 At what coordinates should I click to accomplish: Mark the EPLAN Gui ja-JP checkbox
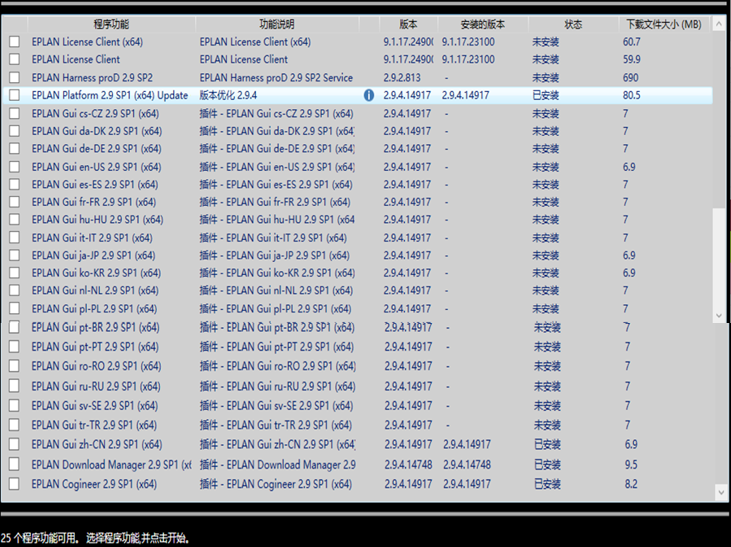14,255
